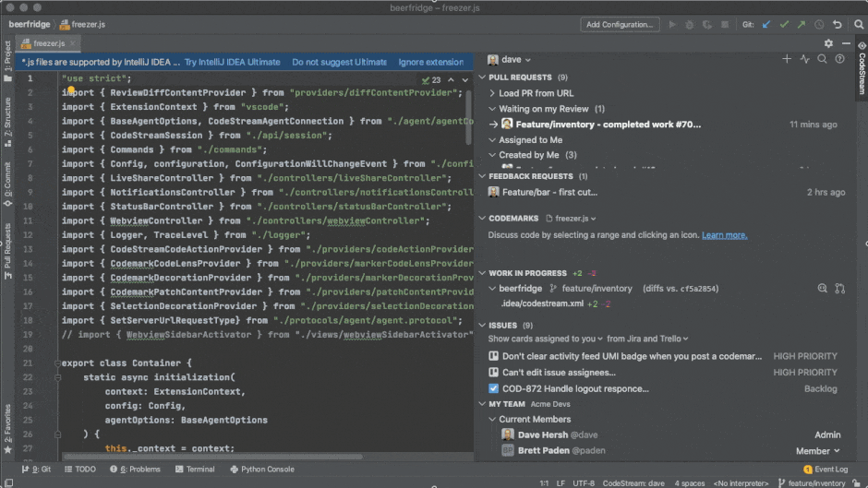Select the freezer.js editor tab
Screen dimensions: 868x488
tap(48, 43)
